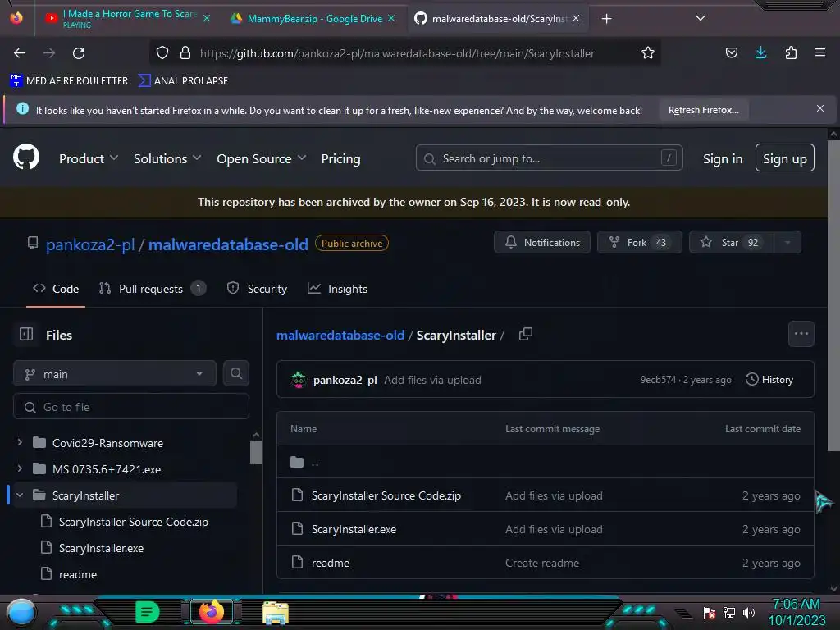
Task: Open the Windows Start orb
Action: point(21,612)
